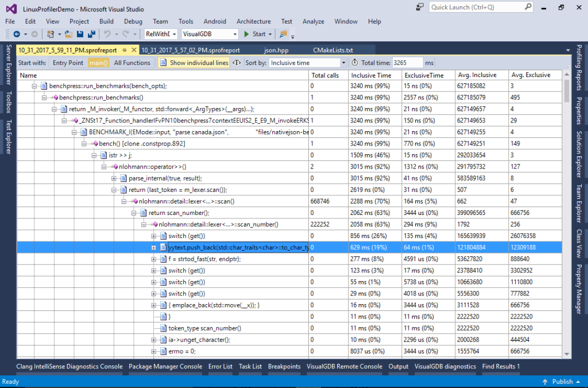Screen dimensions: 588x388
Task: Click the Save All icon
Action: (91, 34)
